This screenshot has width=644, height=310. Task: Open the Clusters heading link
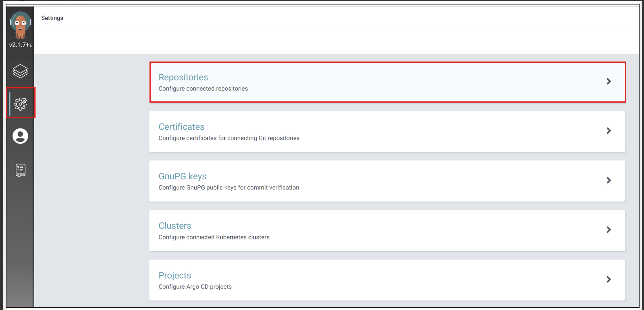coord(175,226)
